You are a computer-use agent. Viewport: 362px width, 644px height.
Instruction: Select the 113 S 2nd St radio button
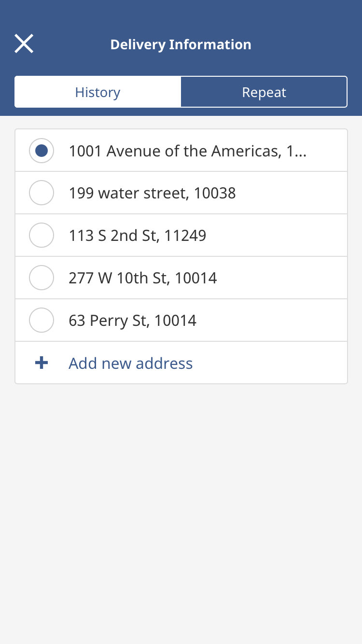[x=42, y=236]
